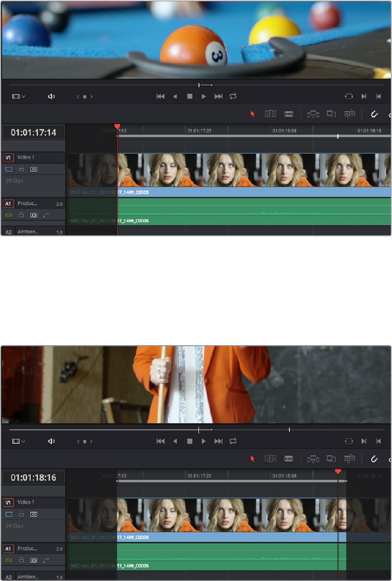
Task: Click jog scrubber bar below pool ball viewer
Action: [x=197, y=85]
